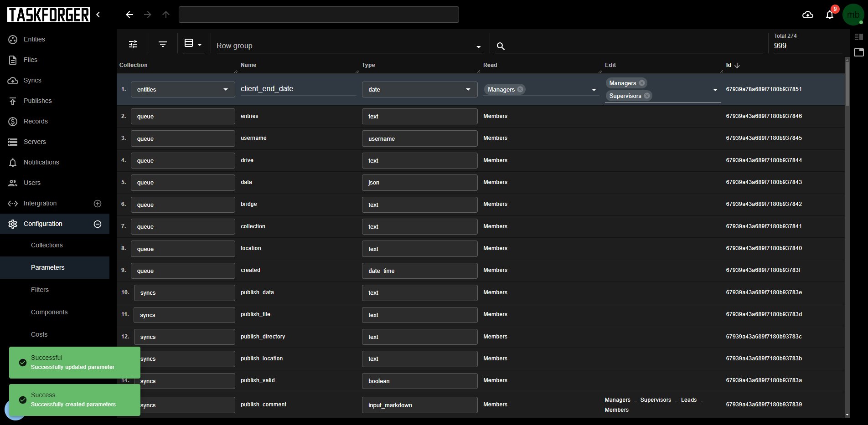
Task: Select the Costs submenu item
Action: (x=55, y=334)
